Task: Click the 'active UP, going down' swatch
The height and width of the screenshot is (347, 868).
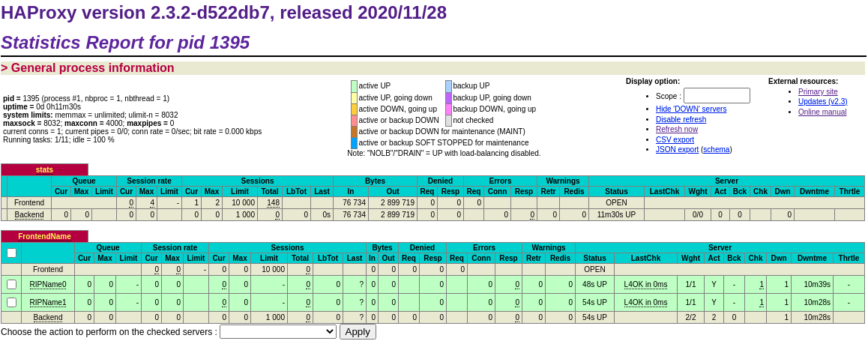Action: click(355, 98)
